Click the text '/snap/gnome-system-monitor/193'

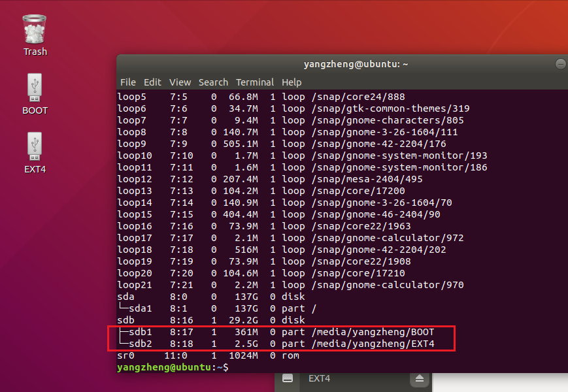tap(399, 155)
